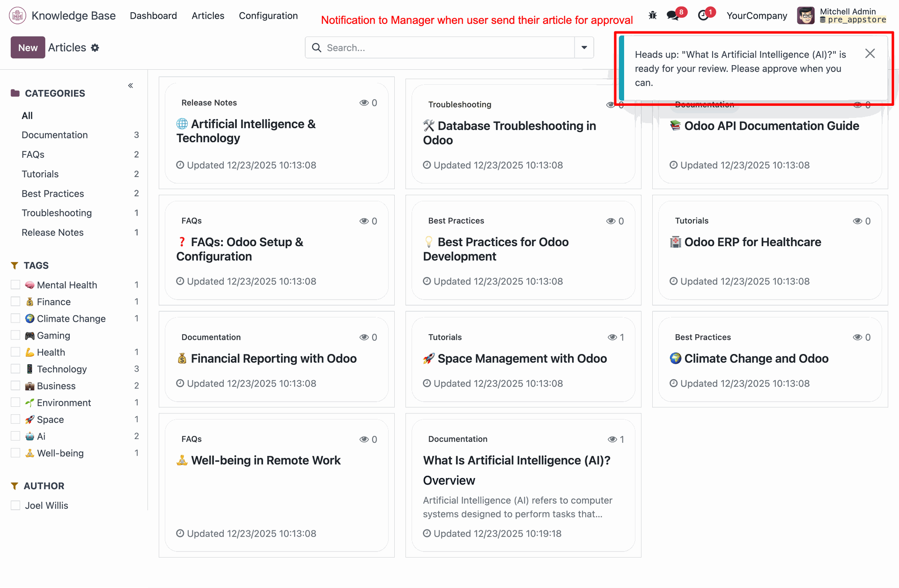Click views eye icon on Release Notes card
Image resolution: width=899 pixels, height=588 pixels.
pyautogui.click(x=364, y=103)
